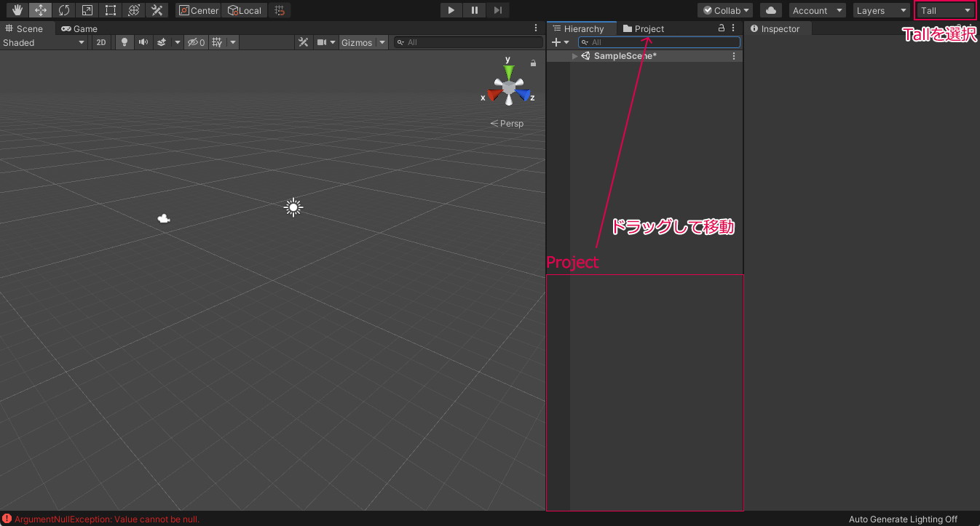Viewport: 980px width, 526px height.
Task: Click the Pause button
Action: pos(475,10)
